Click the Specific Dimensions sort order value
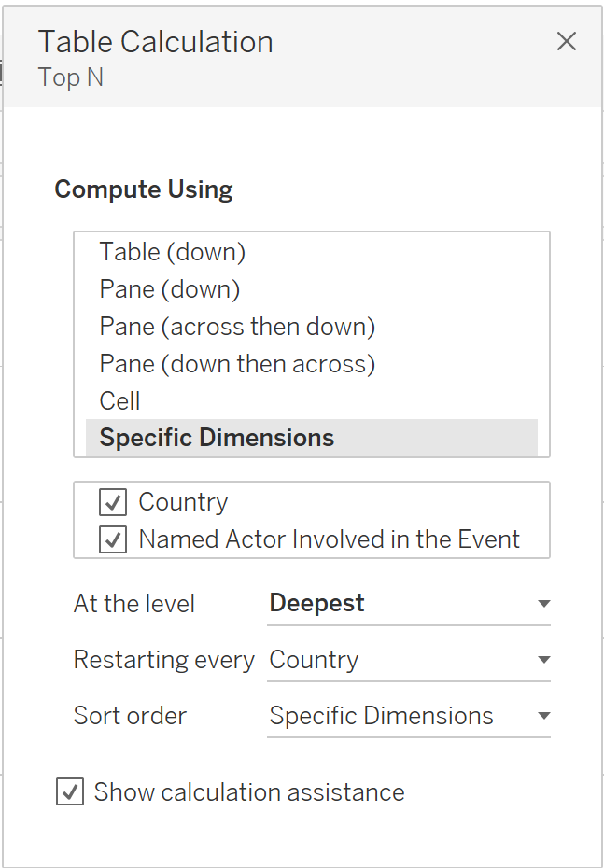Viewport: 604px width, 868px height. tap(381, 716)
